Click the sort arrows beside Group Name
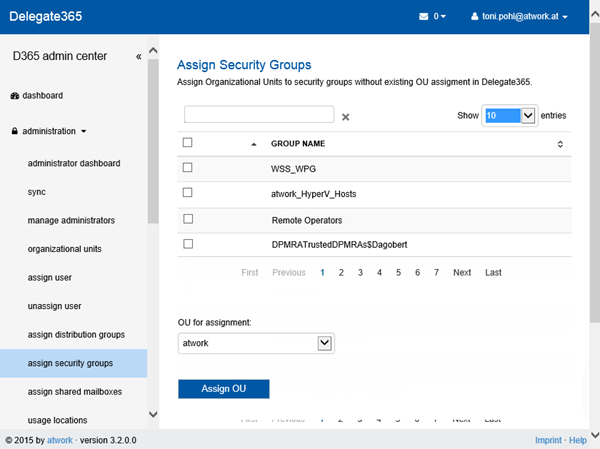Screen dimensions: 600x449 (x=560, y=144)
